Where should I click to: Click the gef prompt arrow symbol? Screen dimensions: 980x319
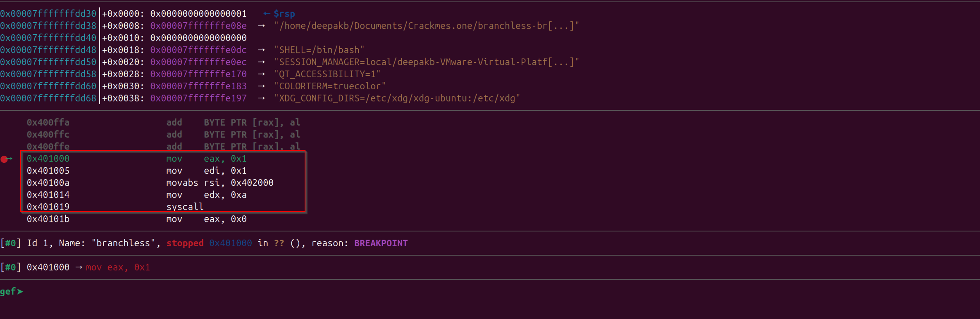click(20, 292)
